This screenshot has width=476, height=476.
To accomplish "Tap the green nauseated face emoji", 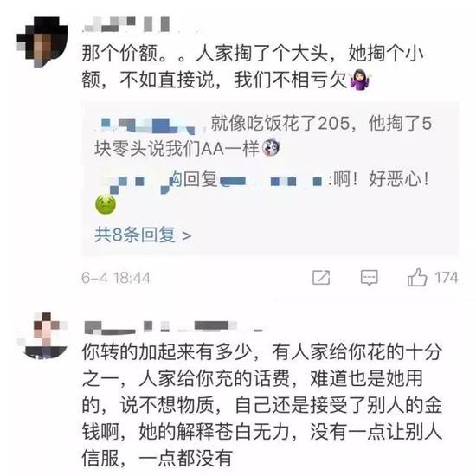I will click(x=106, y=204).
